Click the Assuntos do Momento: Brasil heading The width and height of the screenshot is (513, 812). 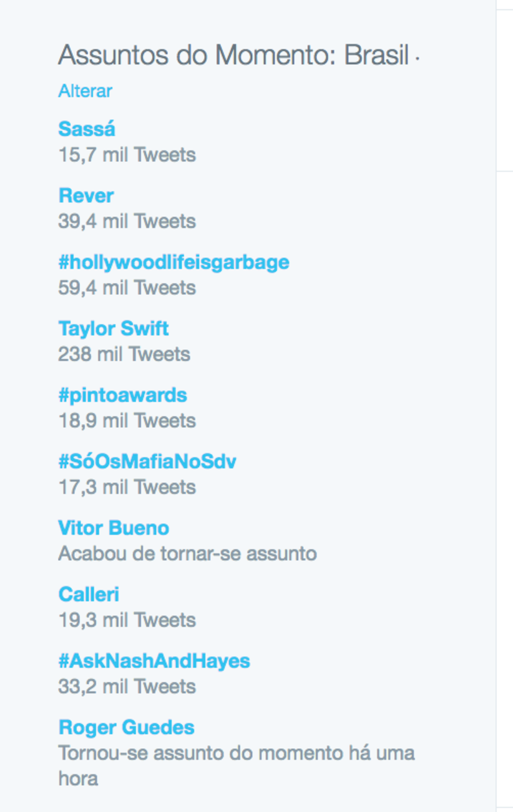coord(233,56)
